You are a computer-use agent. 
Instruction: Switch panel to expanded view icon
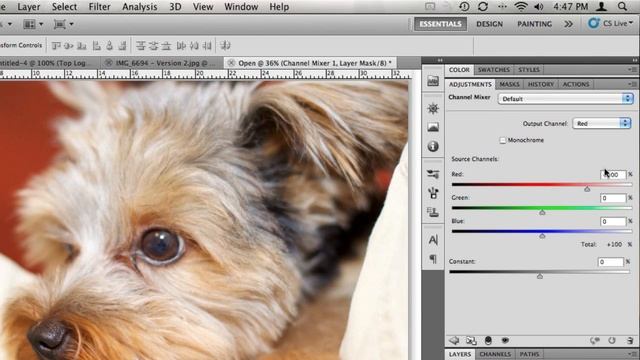tap(471, 340)
